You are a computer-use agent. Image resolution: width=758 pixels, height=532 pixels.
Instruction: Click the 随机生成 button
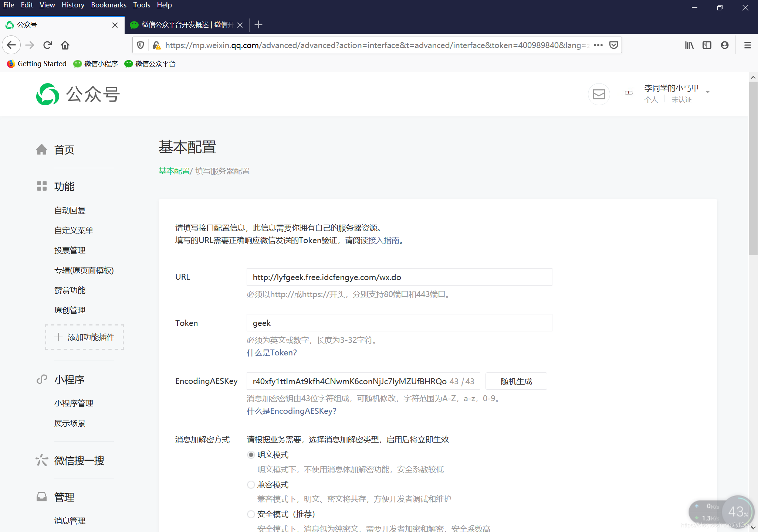(x=516, y=381)
